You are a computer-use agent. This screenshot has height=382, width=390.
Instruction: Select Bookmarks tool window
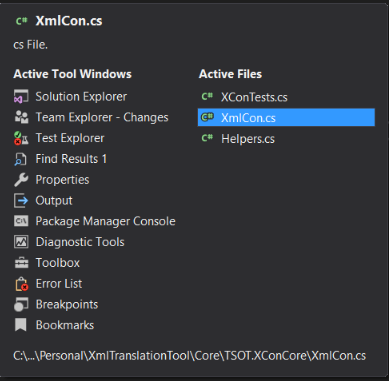pyautogui.click(x=65, y=325)
